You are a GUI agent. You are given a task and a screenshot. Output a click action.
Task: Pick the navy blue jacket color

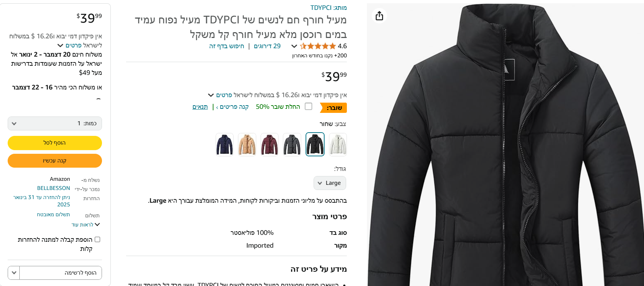point(224,144)
